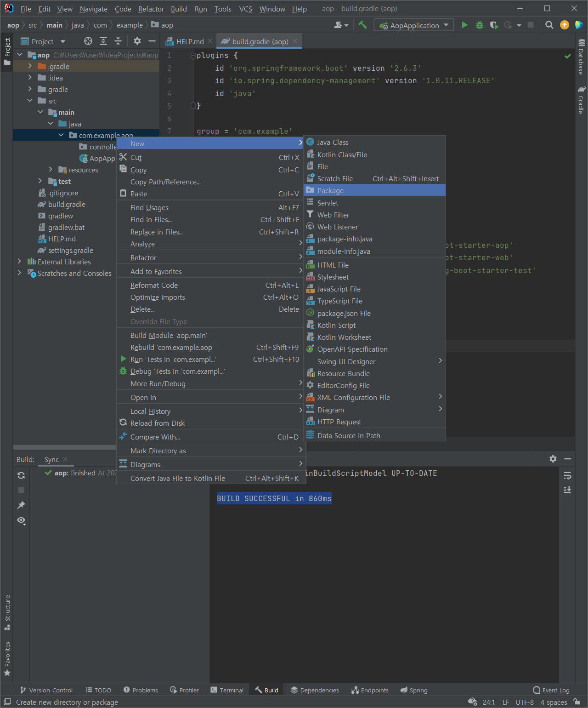Click Expand All in the Project panel
Screen dimensions: 588x708
(103, 41)
